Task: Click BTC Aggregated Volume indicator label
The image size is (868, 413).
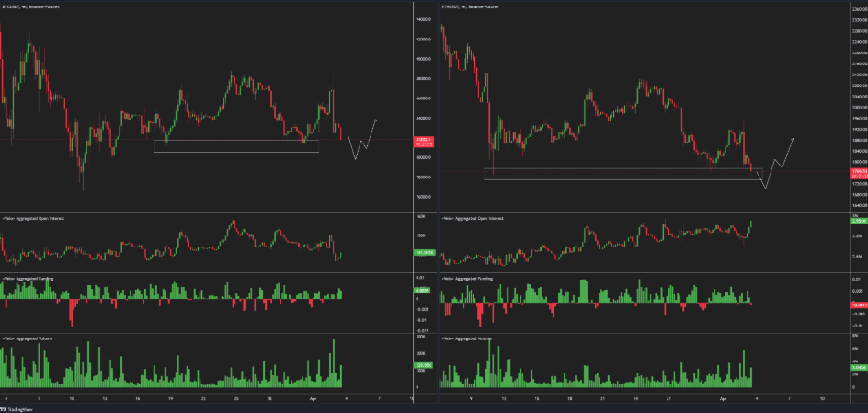Action: [x=28, y=338]
